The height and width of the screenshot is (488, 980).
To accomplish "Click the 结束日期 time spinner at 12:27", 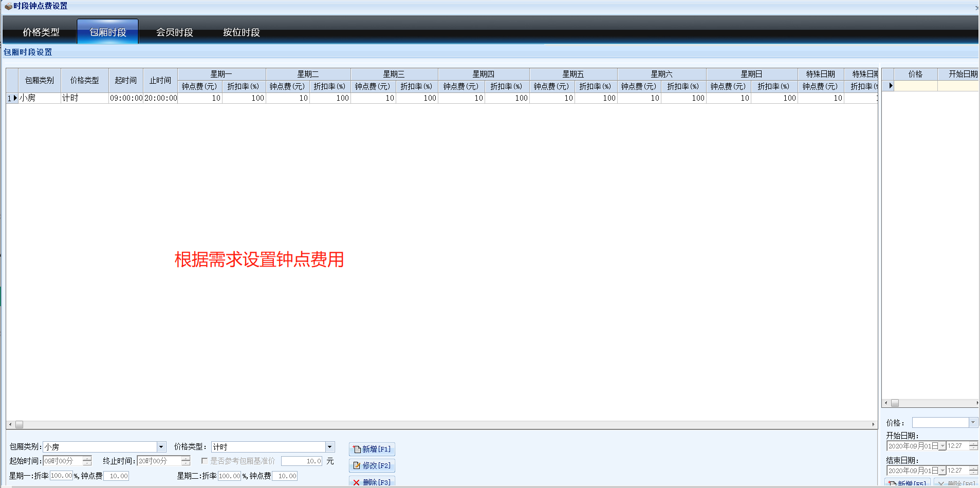I will click(x=974, y=471).
